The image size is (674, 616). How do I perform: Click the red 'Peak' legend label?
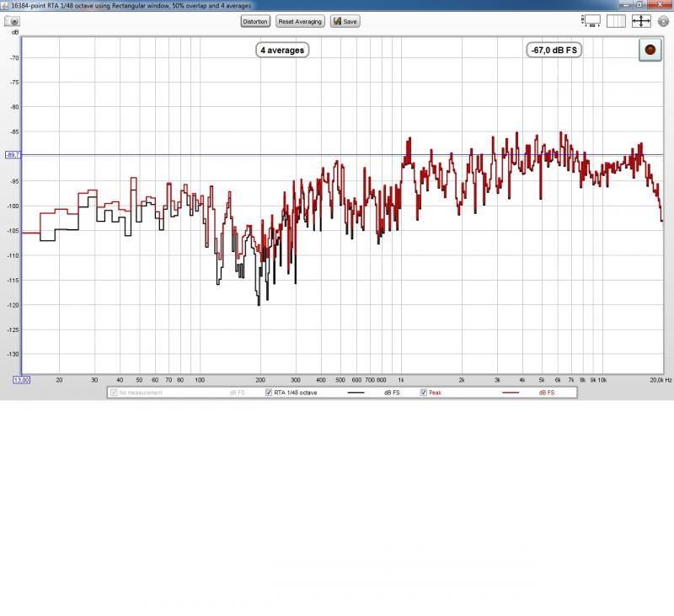coord(435,393)
